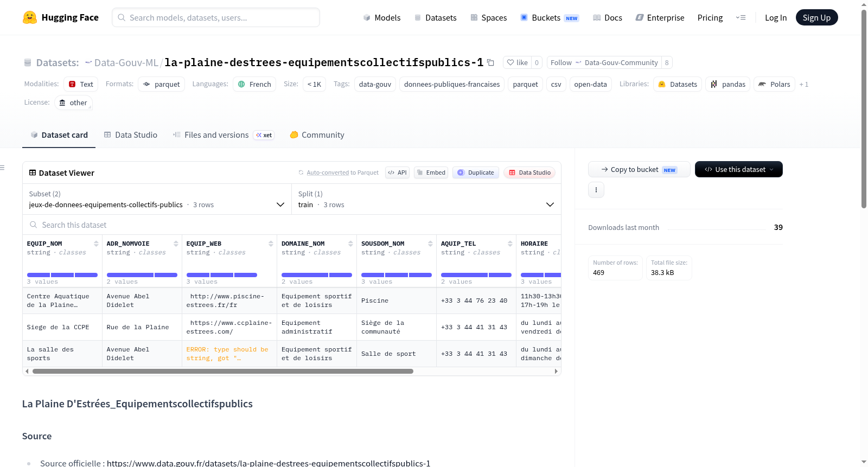Image resolution: width=868 pixels, height=467 pixels.
Task: Go to the Community tab
Action: 317,135
